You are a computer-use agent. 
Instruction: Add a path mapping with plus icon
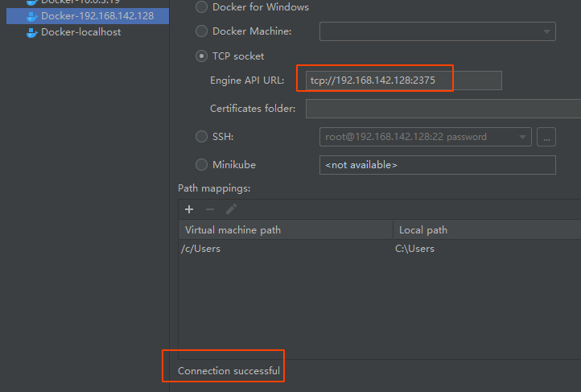coord(189,209)
